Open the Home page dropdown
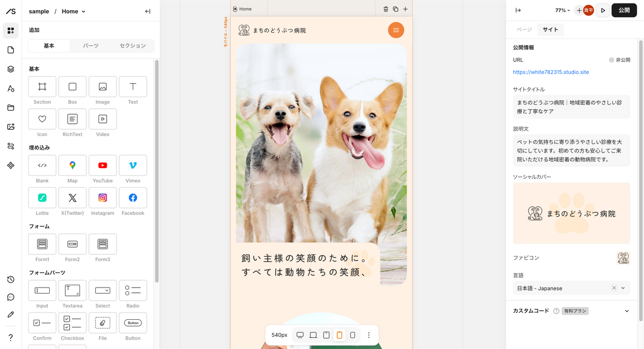644x349 pixels. click(x=74, y=11)
